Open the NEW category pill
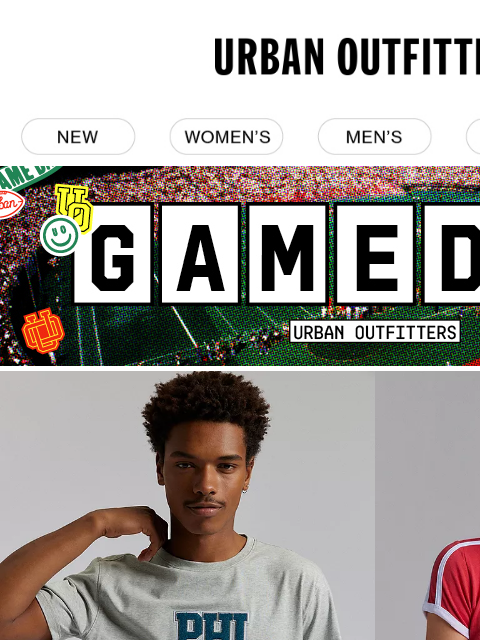Viewport: 480px width, 640px height. 78,136
